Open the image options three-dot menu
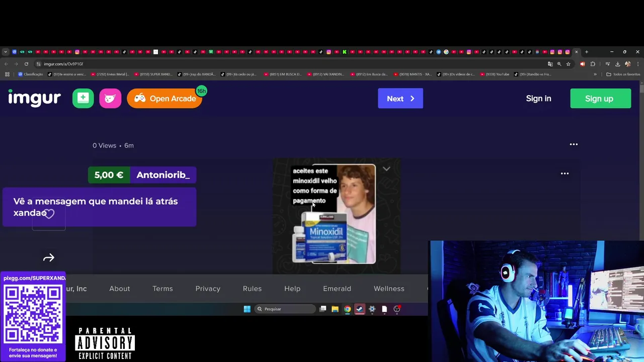The height and width of the screenshot is (362, 644). click(565, 173)
